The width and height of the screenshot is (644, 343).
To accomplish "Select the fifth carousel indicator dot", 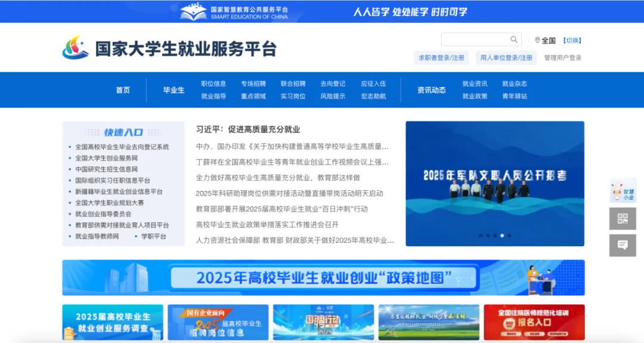I will (x=509, y=236).
